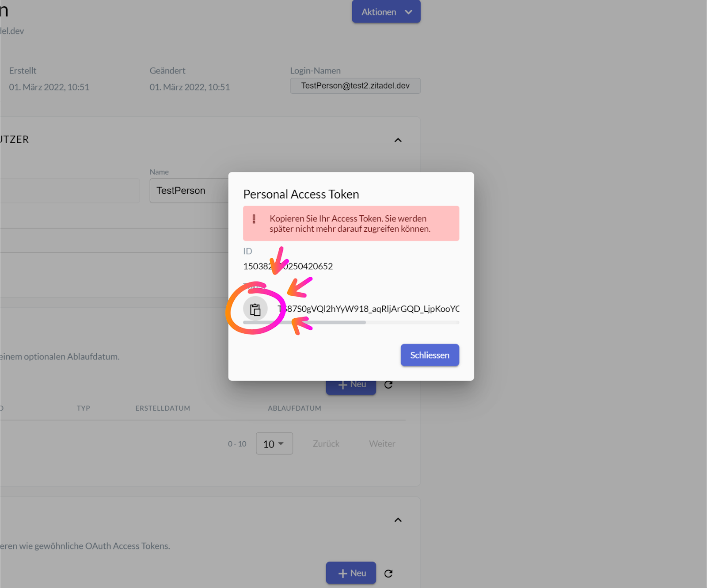
Task: Go to next page with Weiter
Action: [382, 444]
